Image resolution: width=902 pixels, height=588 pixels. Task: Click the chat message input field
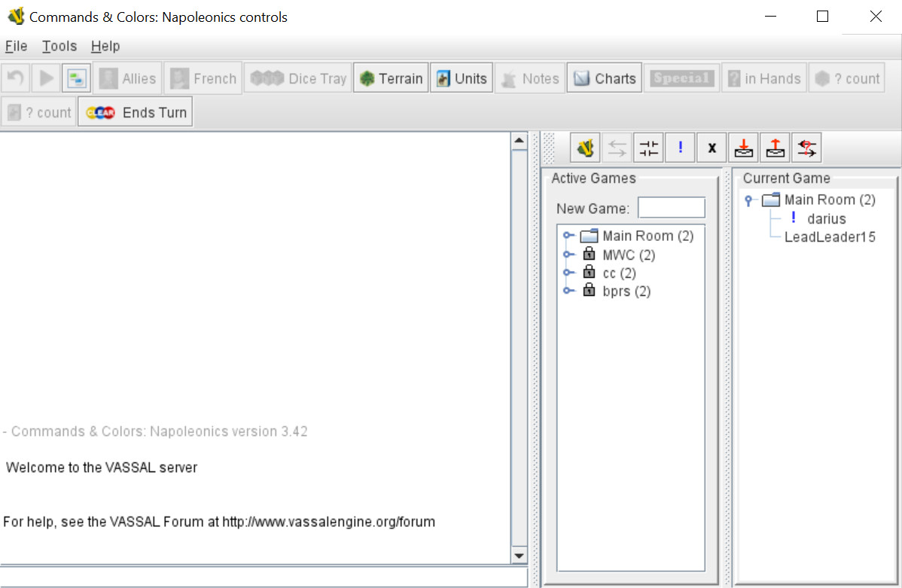pyautogui.click(x=264, y=577)
